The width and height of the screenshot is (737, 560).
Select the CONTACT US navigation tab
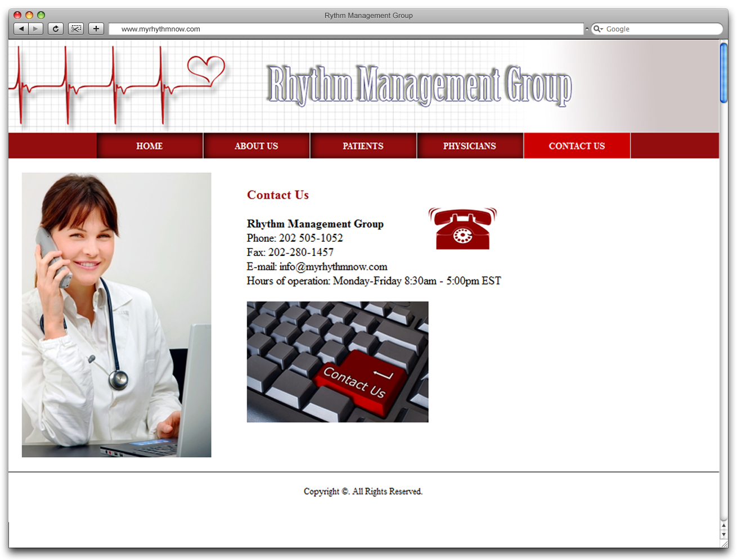[577, 146]
